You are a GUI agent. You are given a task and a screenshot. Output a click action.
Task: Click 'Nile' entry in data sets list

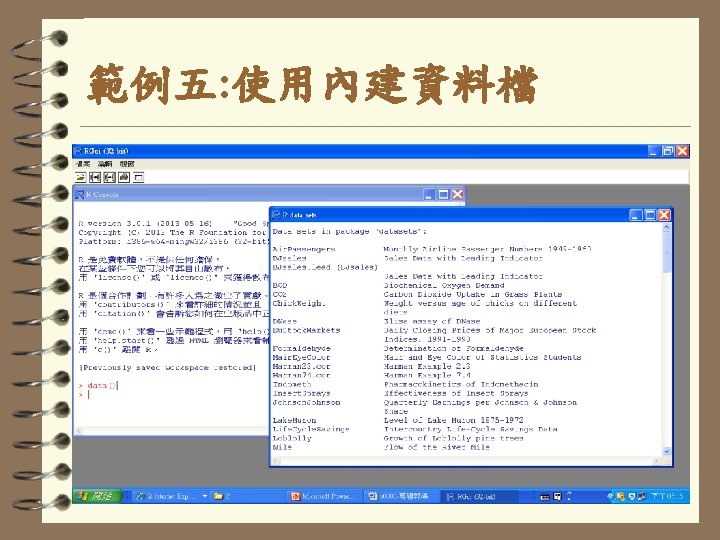282,447
